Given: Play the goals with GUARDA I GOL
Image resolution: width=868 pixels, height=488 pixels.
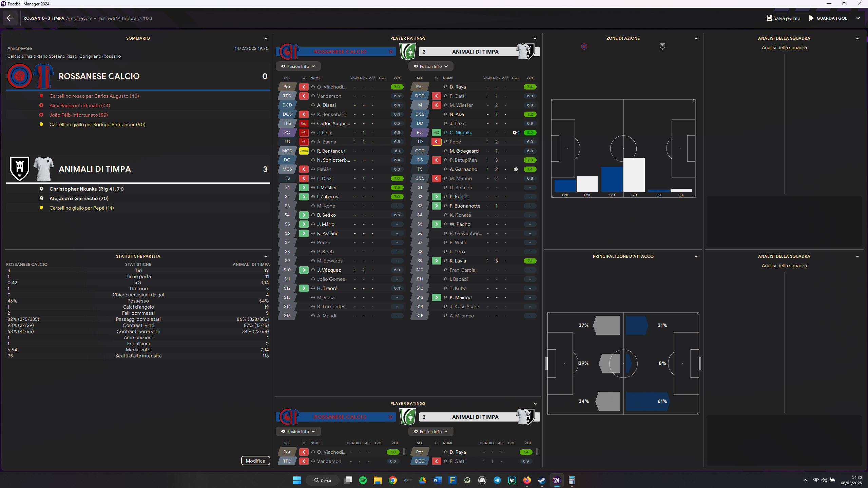Looking at the screenshot, I should coord(828,18).
